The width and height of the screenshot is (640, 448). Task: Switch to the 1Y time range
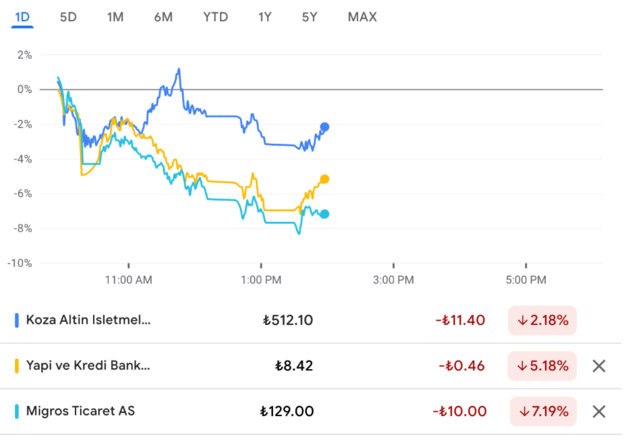pos(264,17)
